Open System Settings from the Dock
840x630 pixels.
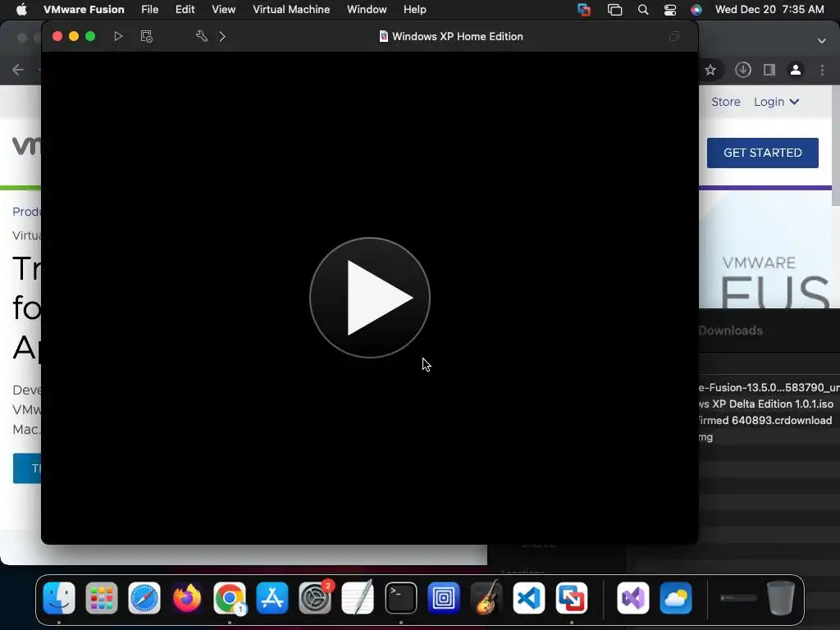[x=315, y=598]
